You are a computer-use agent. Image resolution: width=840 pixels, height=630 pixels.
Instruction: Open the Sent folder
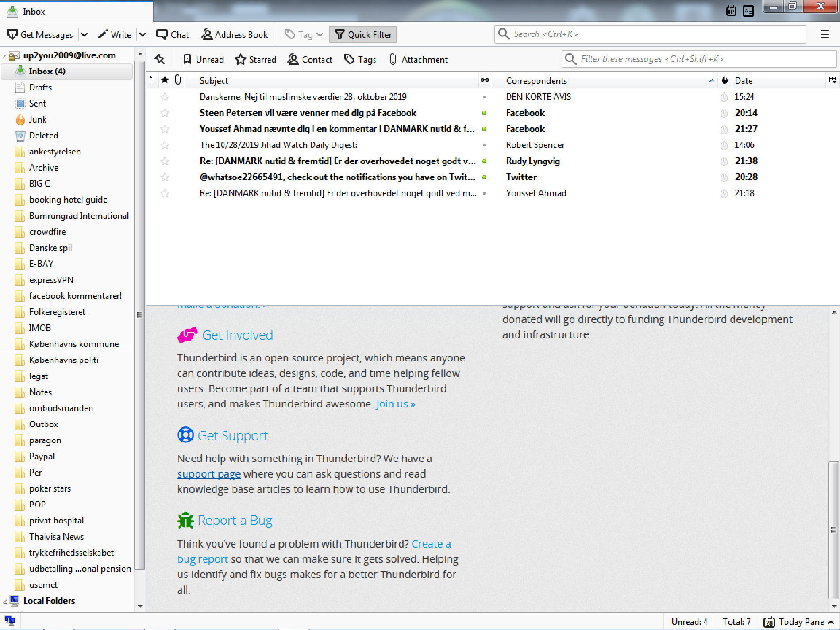(38, 104)
